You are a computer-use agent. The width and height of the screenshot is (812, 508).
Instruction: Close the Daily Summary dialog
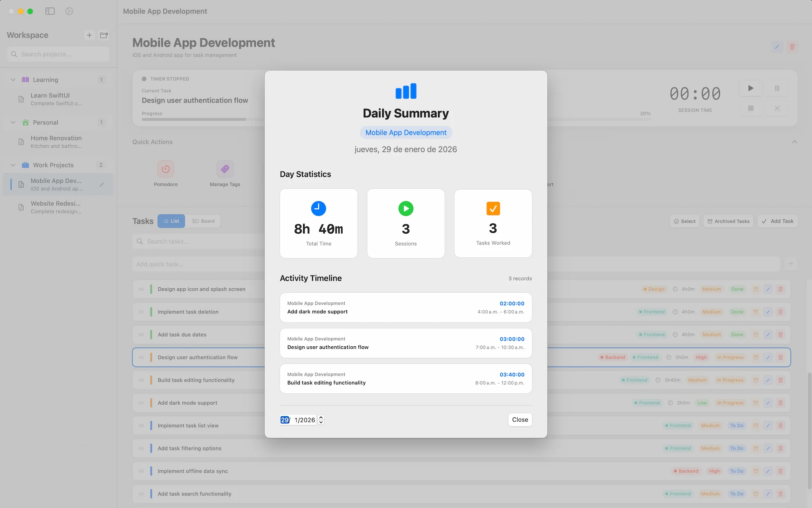520,420
